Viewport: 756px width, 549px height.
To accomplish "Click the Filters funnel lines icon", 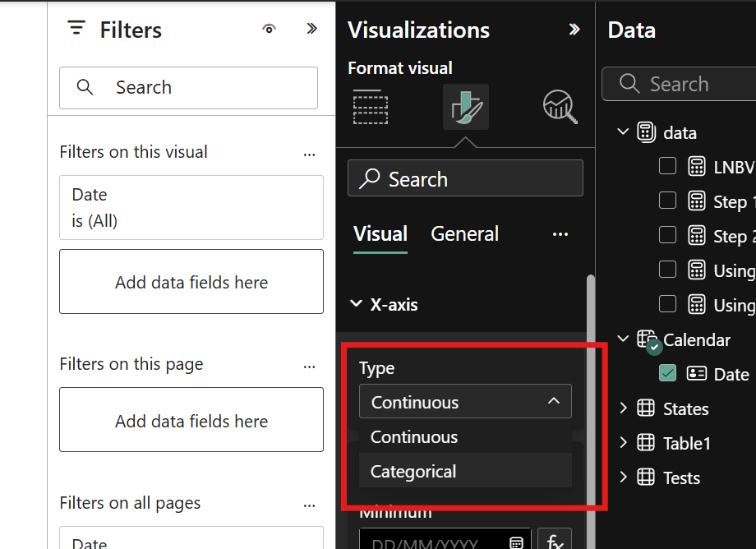I will click(76, 28).
